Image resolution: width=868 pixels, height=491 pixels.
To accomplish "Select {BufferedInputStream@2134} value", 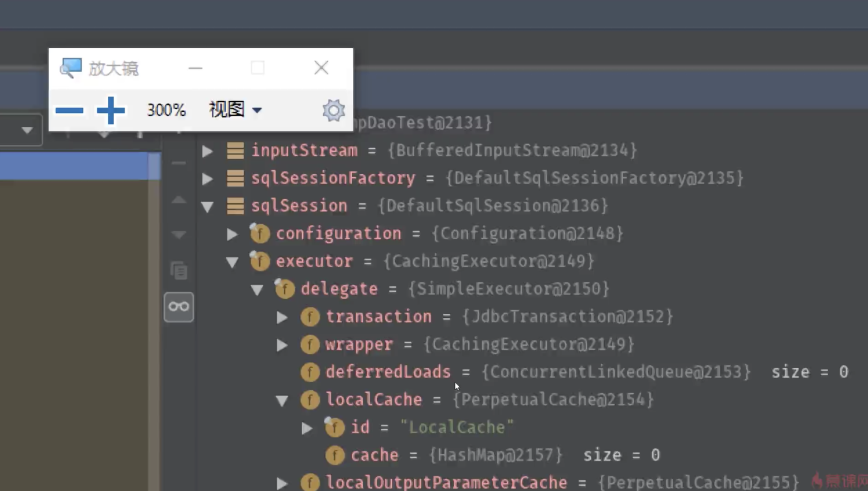I will pyautogui.click(x=512, y=151).
